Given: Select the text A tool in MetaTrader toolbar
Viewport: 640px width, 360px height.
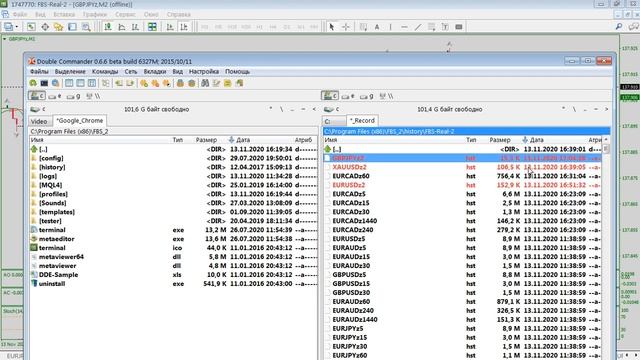Looking at the screenshot, I should [x=377, y=27].
